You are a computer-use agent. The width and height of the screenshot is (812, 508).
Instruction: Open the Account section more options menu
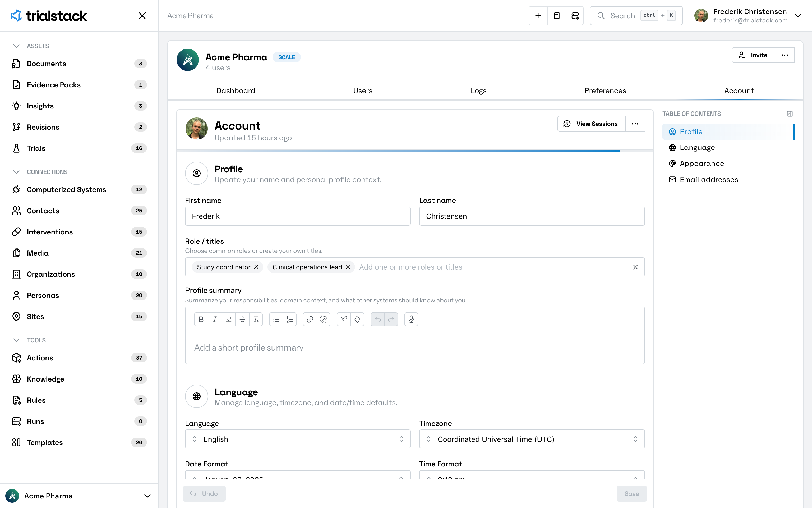(x=635, y=124)
